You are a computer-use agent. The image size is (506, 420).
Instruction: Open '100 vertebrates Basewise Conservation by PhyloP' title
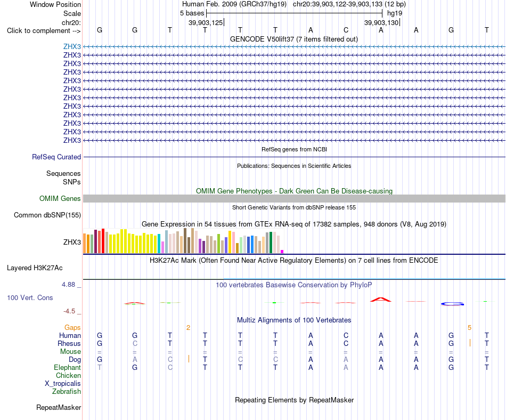click(294, 285)
